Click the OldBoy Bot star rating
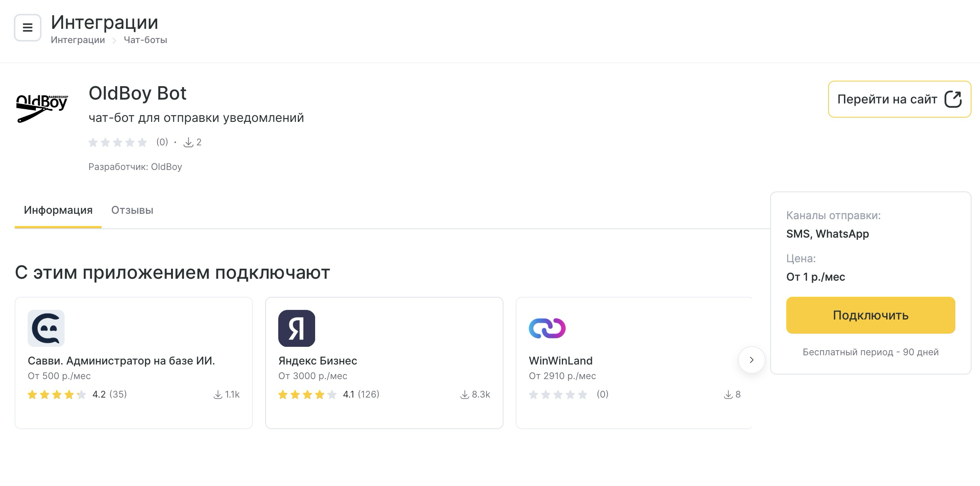 pyautogui.click(x=118, y=143)
